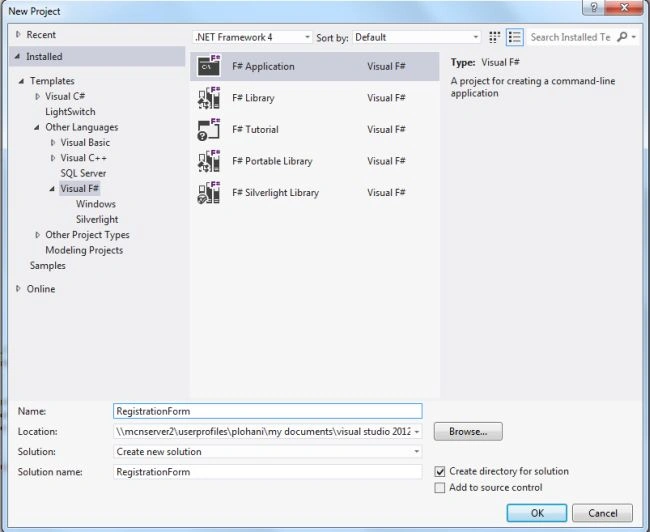Expand the Visual C++ node arrow
Image resolution: width=650 pixels, height=532 pixels.
coord(53,158)
